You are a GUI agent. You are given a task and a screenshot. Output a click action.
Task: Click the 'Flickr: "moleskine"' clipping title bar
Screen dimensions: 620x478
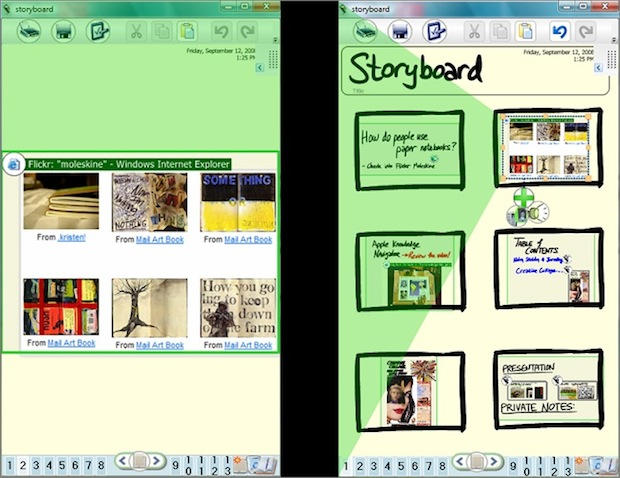[129, 164]
